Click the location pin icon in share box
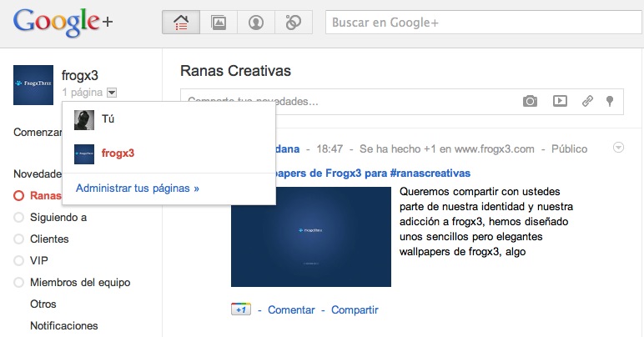 [610, 101]
